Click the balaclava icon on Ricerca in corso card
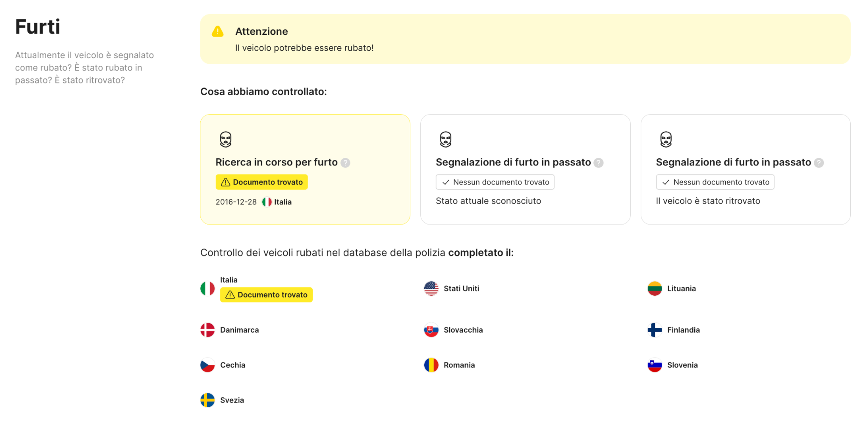Screen dimensions: 868x422 (225, 139)
